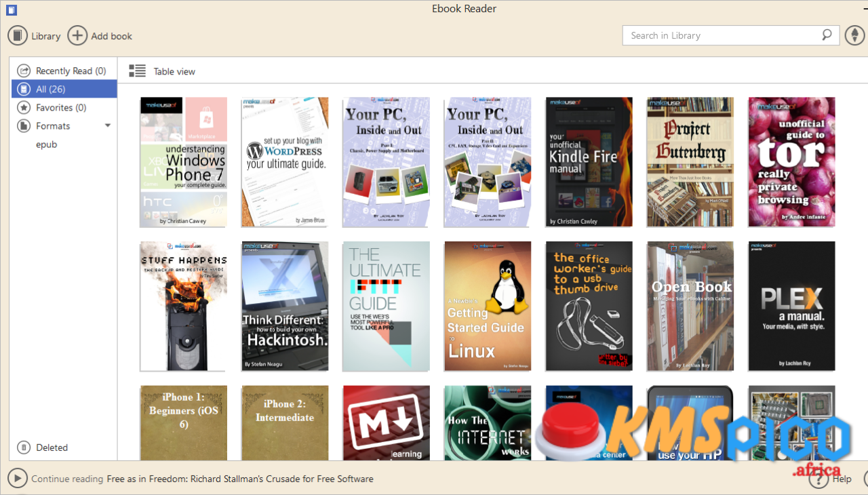Click the All books sidebar icon
Image resolution: width=868 pixels, height=495 pixels.
click(24, 89)
